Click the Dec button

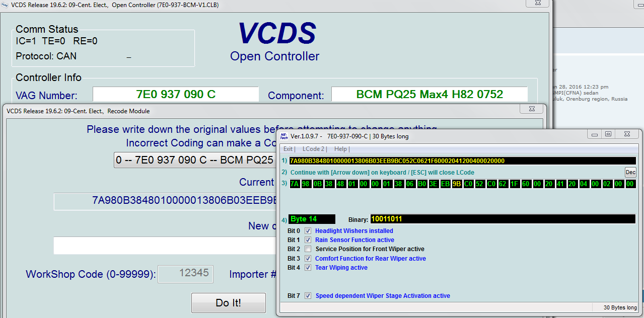click(x=630, y=172)
